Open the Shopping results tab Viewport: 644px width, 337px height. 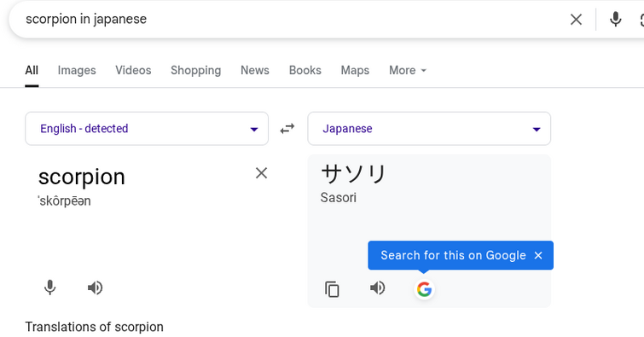tap(196, 70)
